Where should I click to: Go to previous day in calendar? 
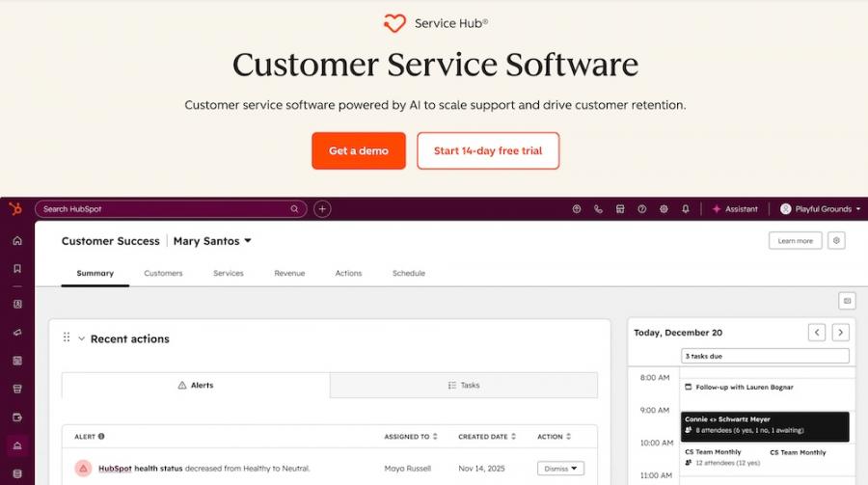coord(817,333)
